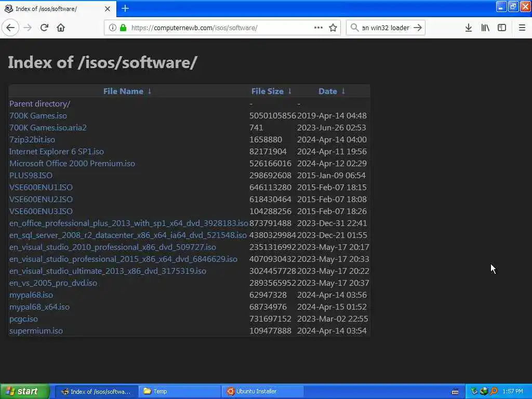Image resolution: width=532 pixels, height=399 pixels.
Task: Download 700K Games.iso
Action: point(38,116)
